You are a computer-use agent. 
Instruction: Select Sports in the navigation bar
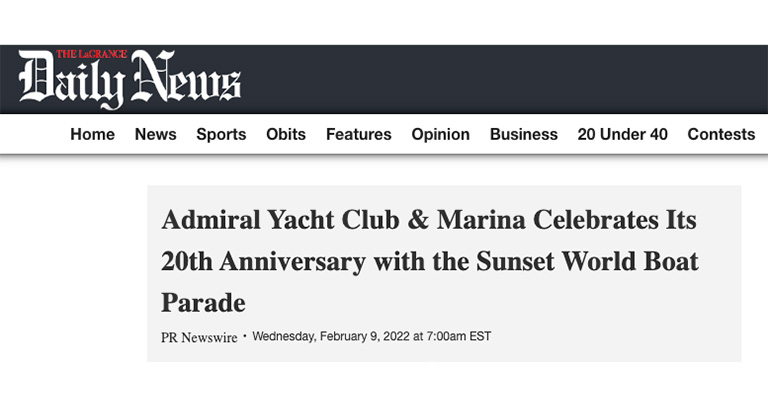[221, 134]
